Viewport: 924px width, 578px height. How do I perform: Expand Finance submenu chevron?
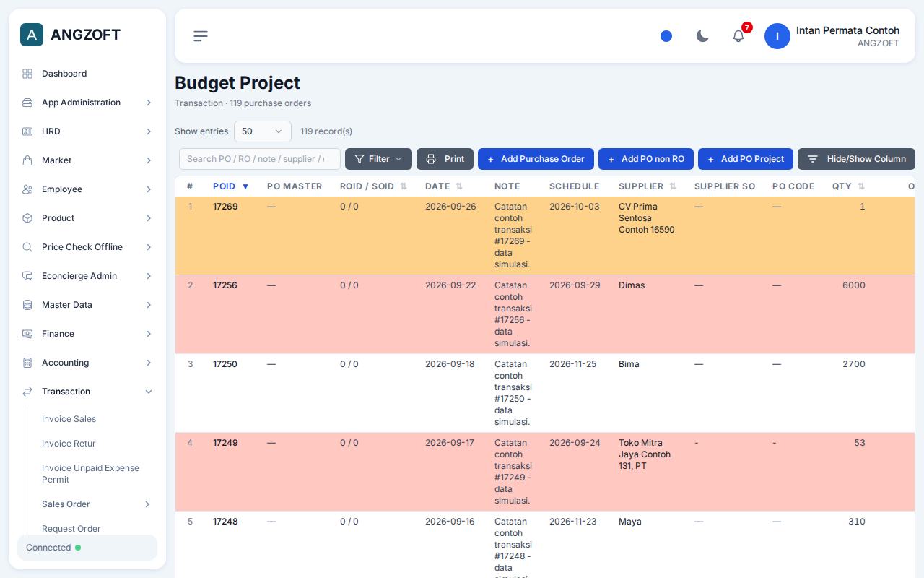click(149, 334)
